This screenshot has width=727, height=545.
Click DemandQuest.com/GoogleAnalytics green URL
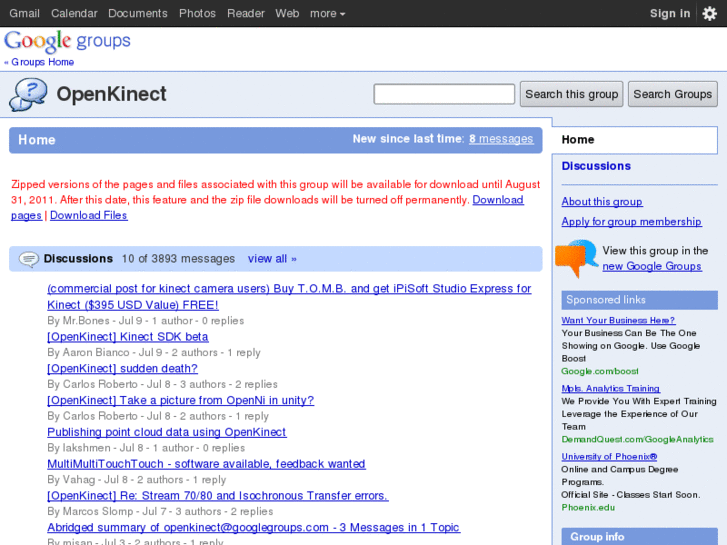638,439
